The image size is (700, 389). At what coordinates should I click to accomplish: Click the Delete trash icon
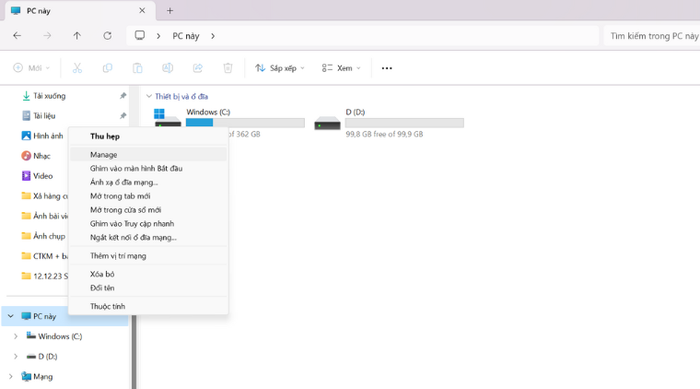click(x=228, y=68)
